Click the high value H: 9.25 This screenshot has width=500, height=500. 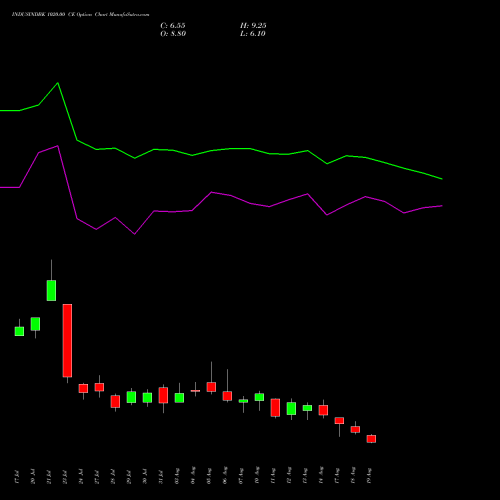(x=253, y=26)
